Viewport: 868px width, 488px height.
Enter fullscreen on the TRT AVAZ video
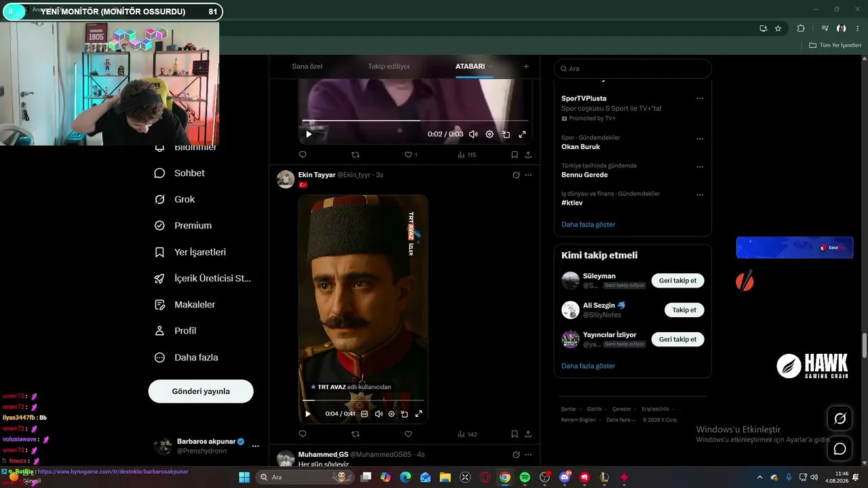(x=418, y=413)
